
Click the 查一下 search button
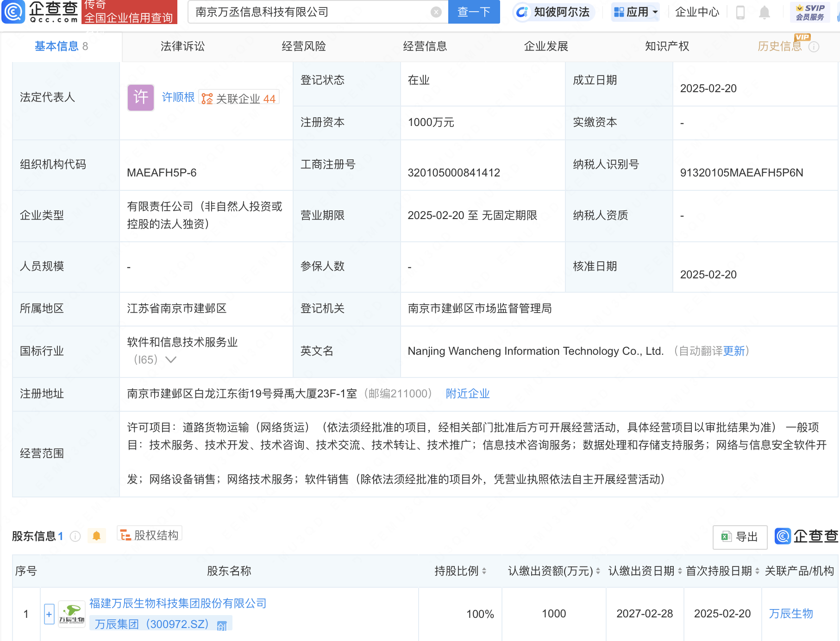pyautogui.click(x=474, y=12)
